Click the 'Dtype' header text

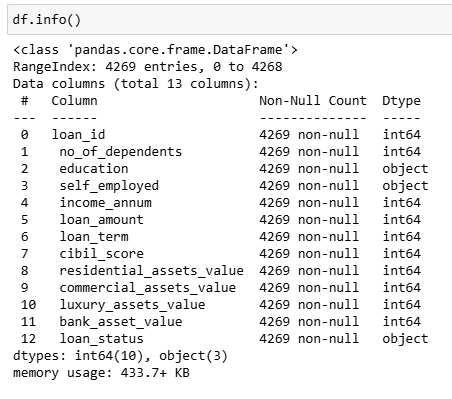coord(401,101)
